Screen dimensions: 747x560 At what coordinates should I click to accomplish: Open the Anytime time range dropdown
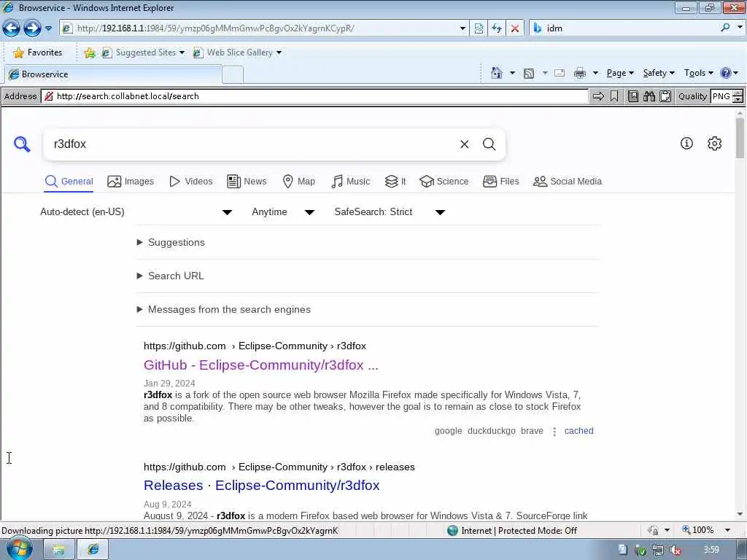pyautogui.click(x=283, y=212)
